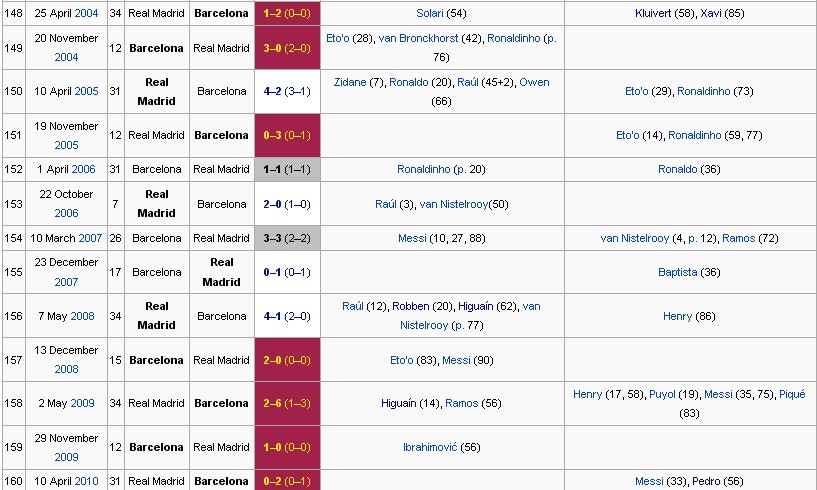Select the 4–1 (2–0) score cell
Viewport: 817px width, 490px height.
pos(287,316)
